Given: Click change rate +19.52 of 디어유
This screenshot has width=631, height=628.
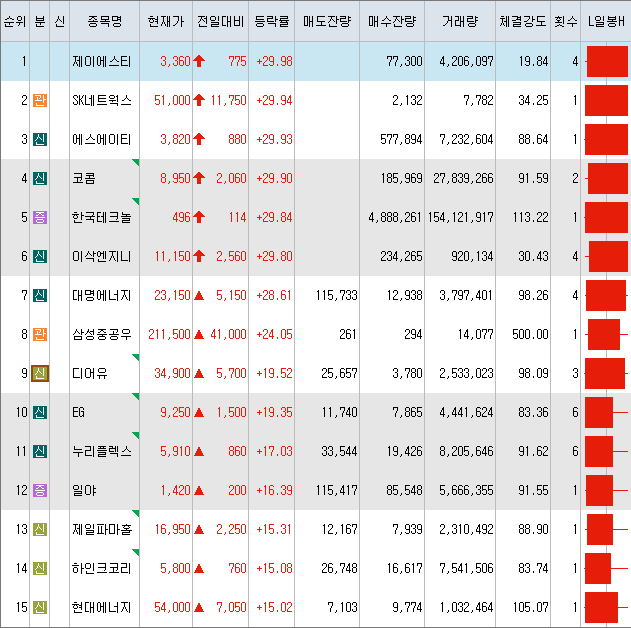Looking at the screenshot, I should coord(274,374).
